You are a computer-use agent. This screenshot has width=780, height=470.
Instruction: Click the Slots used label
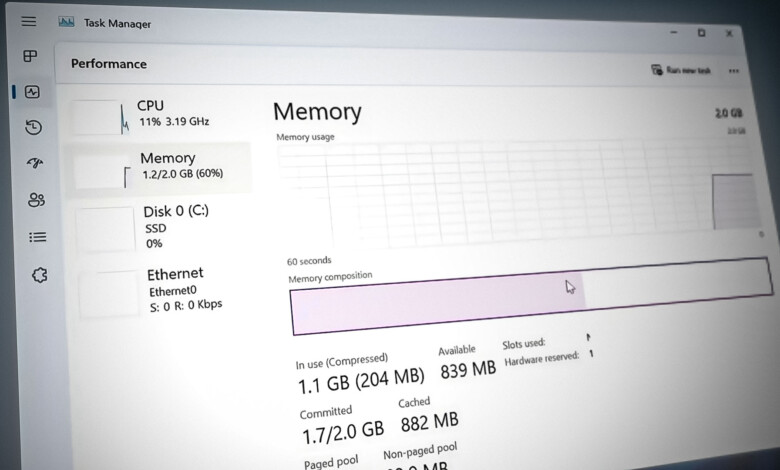pyautogui.click(x=523, y=343)
